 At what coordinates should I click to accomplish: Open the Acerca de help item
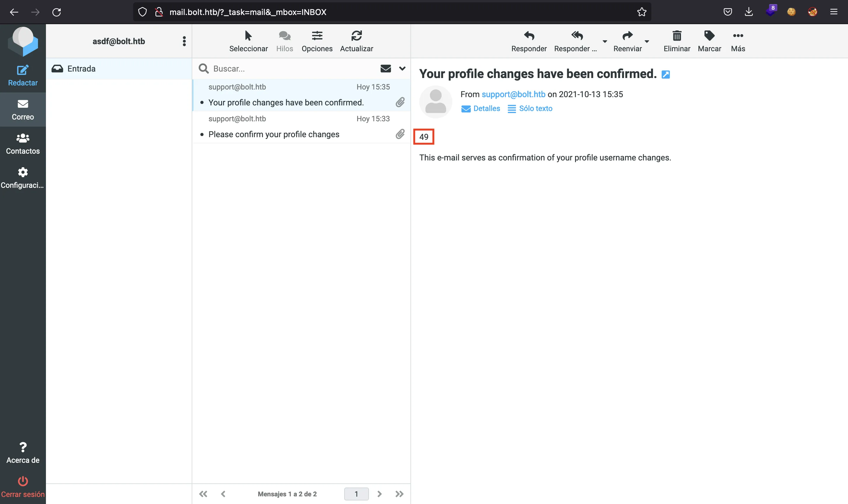[23, 453]
